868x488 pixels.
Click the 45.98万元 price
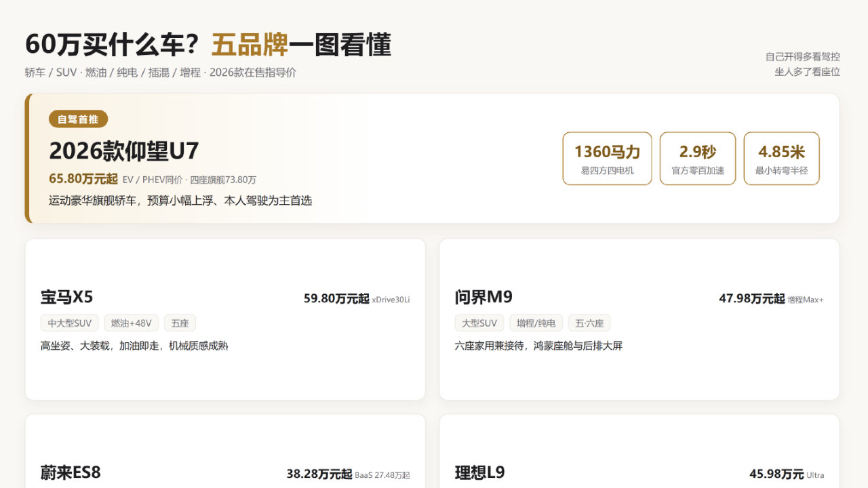point(776,474)
